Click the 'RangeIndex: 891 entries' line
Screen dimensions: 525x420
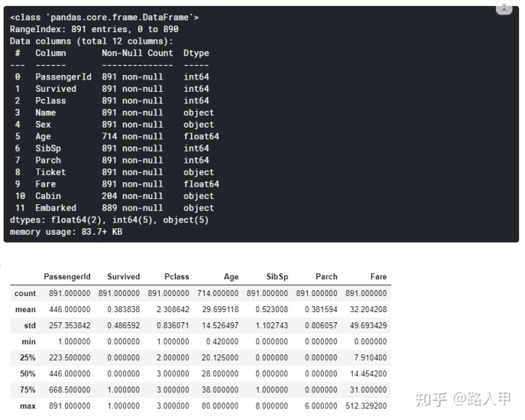click(94, 29)
